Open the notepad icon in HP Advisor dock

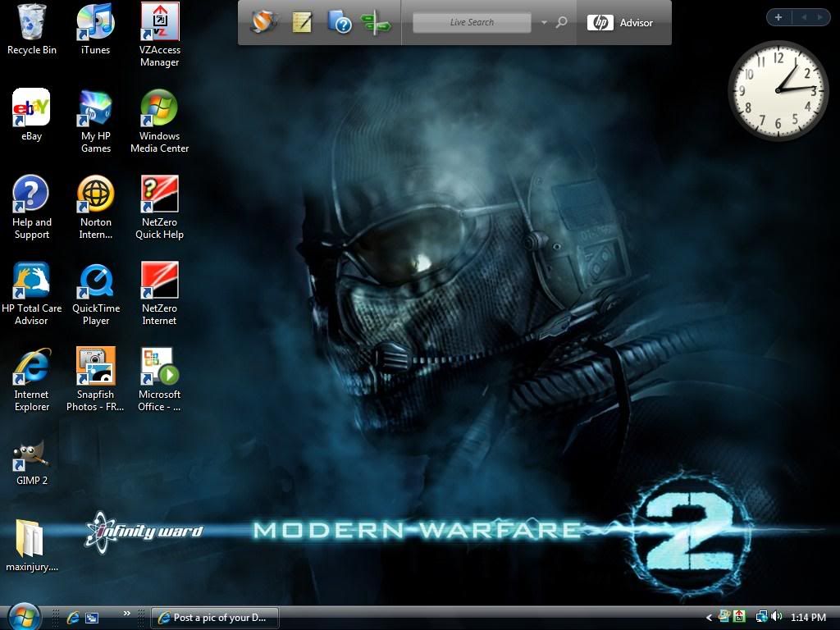pyautogui.click(x=302, y=22)
